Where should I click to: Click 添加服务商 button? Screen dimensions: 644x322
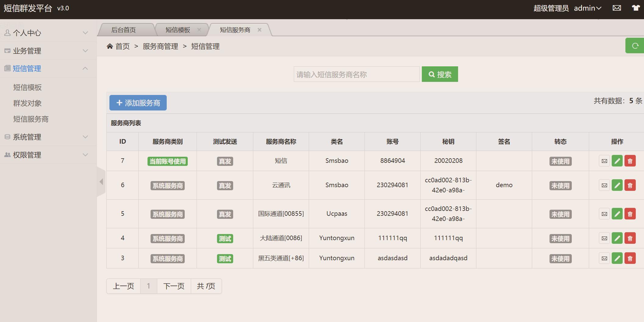click(138, 103)
